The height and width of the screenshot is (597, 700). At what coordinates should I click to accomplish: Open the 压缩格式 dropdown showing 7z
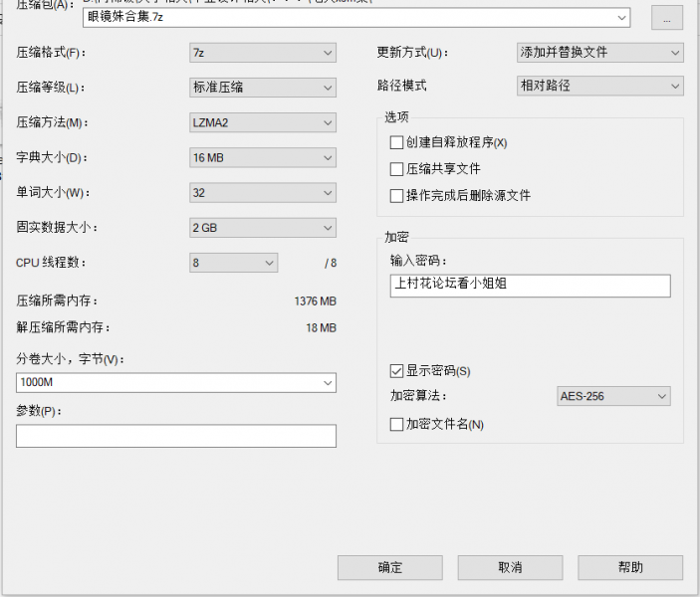(263, 53)
